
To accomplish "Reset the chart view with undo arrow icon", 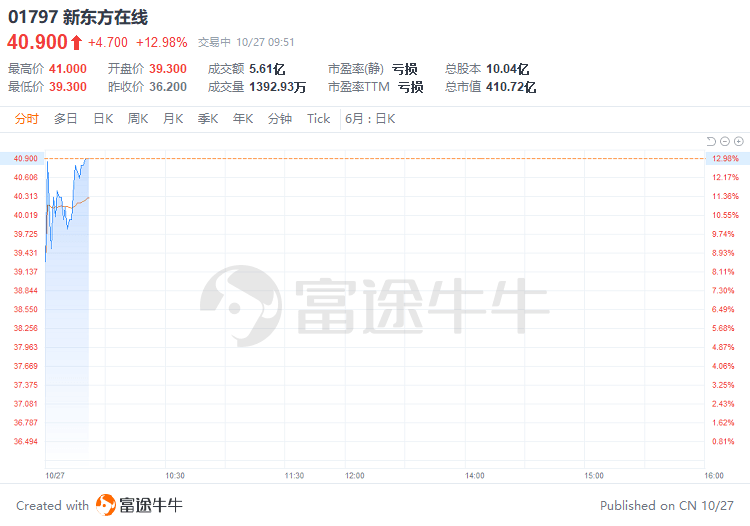I will 711,141.
